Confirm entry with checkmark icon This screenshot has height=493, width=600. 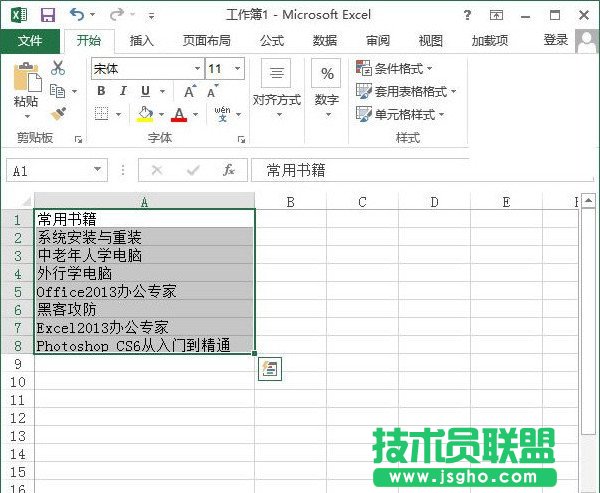click(x=193, y=170)
